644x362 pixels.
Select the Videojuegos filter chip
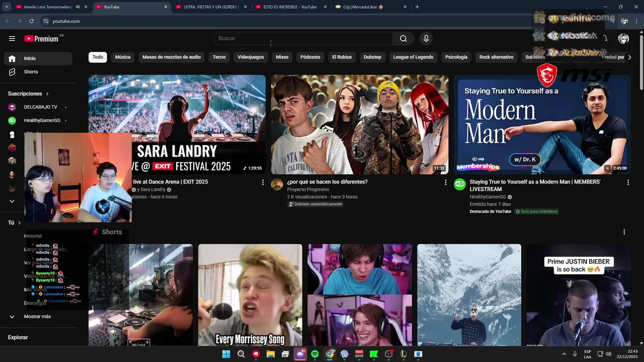coord(251,57)
